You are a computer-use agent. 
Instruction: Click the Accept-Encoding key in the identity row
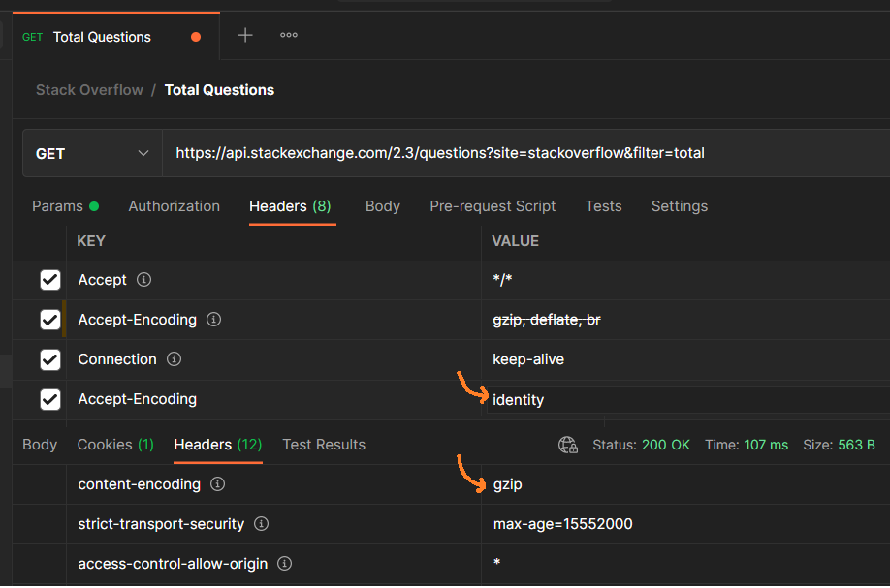click(138, 398)
